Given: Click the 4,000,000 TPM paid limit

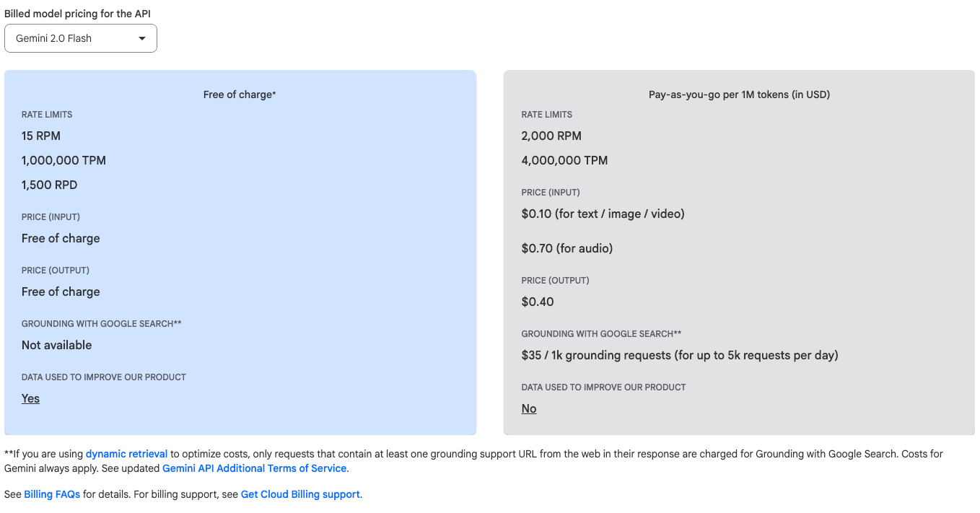Looking at the screenshot, I should [564, 160].
